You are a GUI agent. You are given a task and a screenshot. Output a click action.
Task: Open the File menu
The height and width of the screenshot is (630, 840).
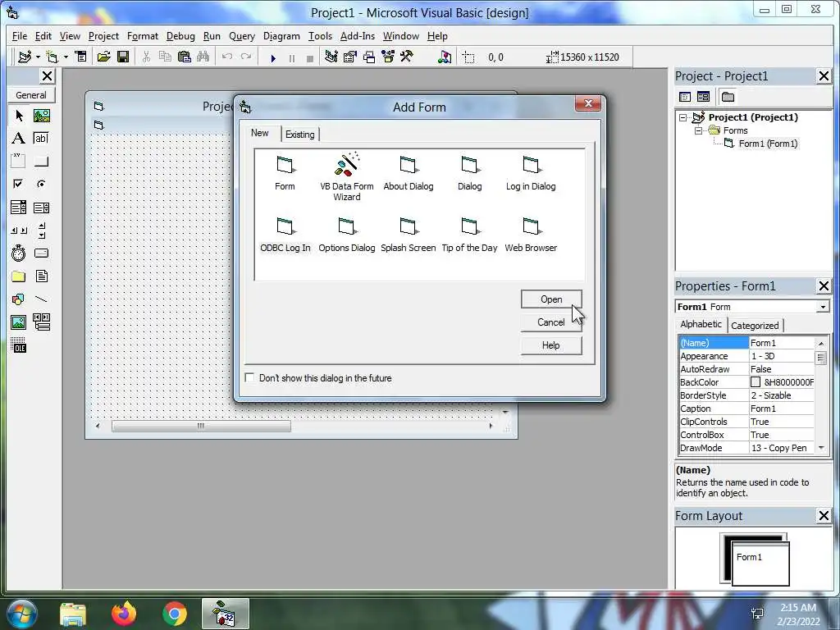tap(20, 36)
